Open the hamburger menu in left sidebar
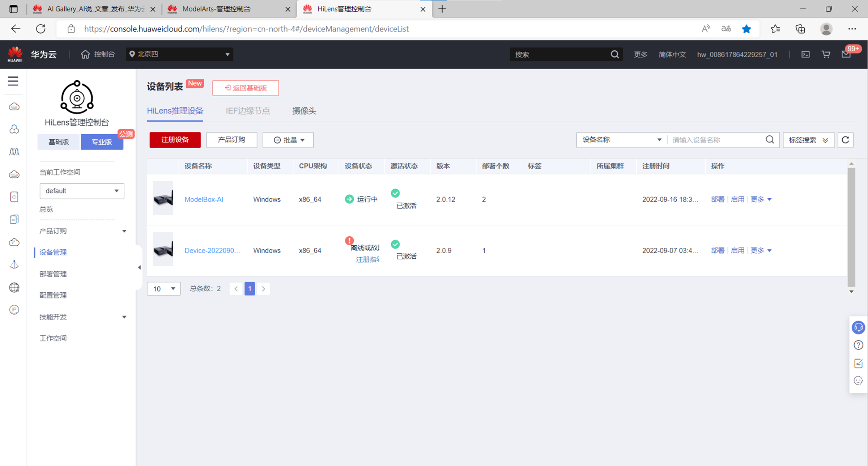 tap(13, 81)
